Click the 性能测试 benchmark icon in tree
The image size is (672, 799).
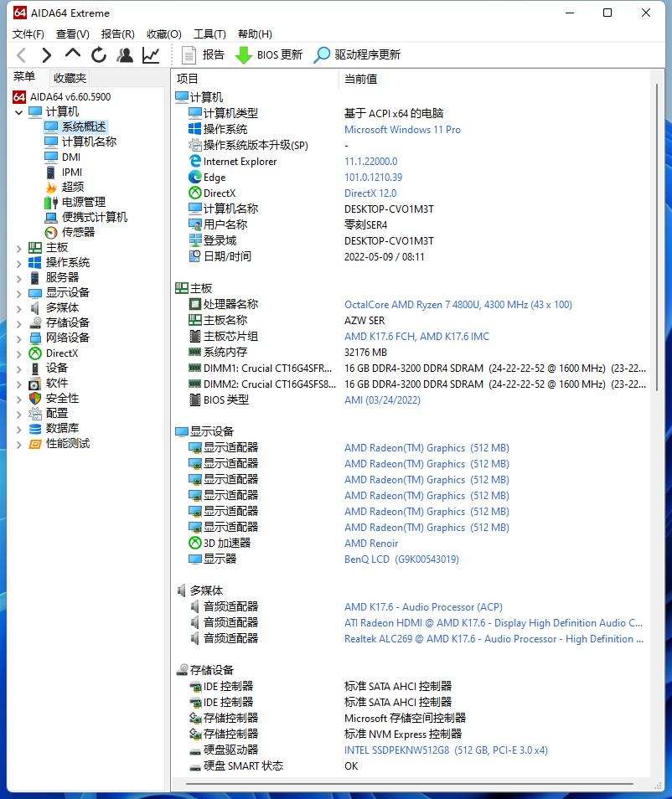click(35, 444)
